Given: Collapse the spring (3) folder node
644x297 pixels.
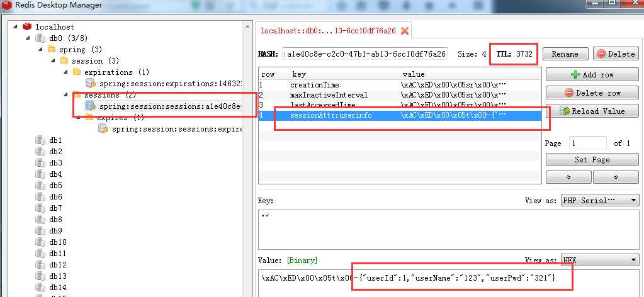Looking at the screenshot, I should pyautogui.click(x=41, y=49).
